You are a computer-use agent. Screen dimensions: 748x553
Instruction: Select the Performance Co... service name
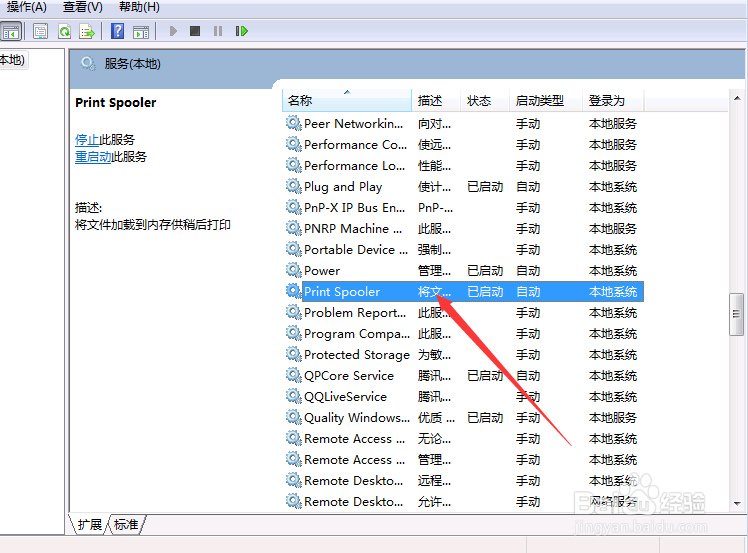click(x=355, y=145)
